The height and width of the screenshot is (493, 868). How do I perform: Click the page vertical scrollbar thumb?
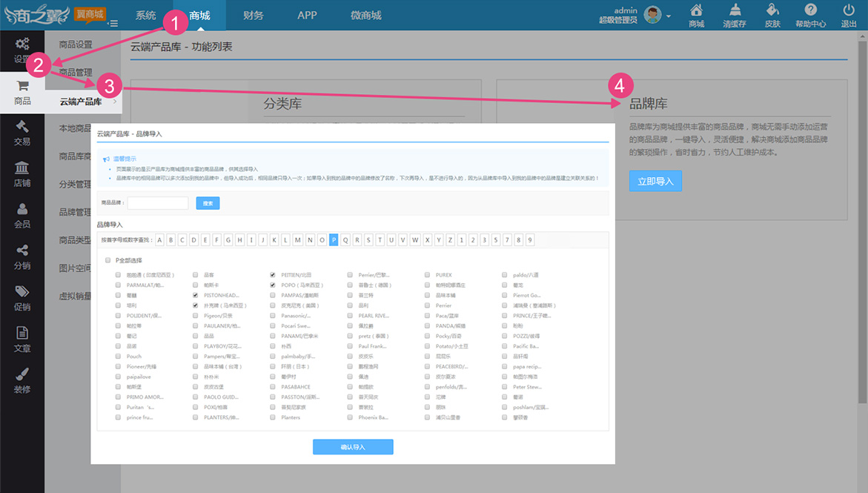[x=863, y=222]
